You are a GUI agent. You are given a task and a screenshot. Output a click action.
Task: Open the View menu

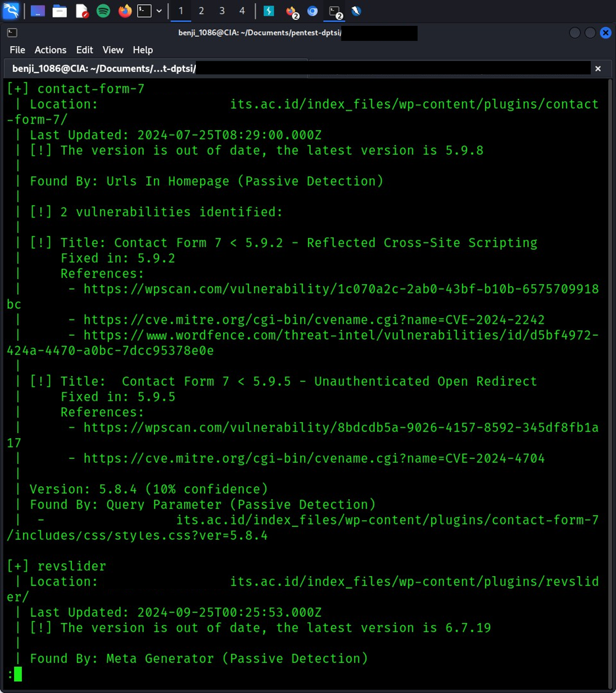pyautogui.click(x=112, y=50)
